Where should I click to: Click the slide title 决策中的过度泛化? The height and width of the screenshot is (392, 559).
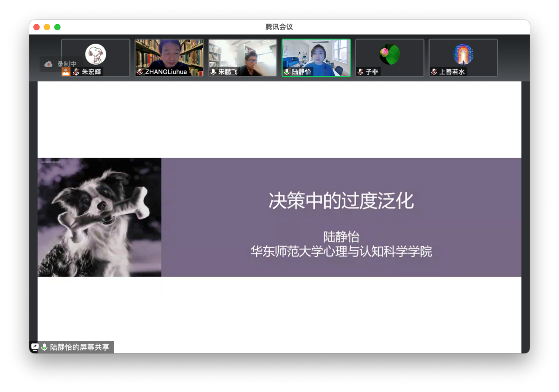[x=341, y=201]
